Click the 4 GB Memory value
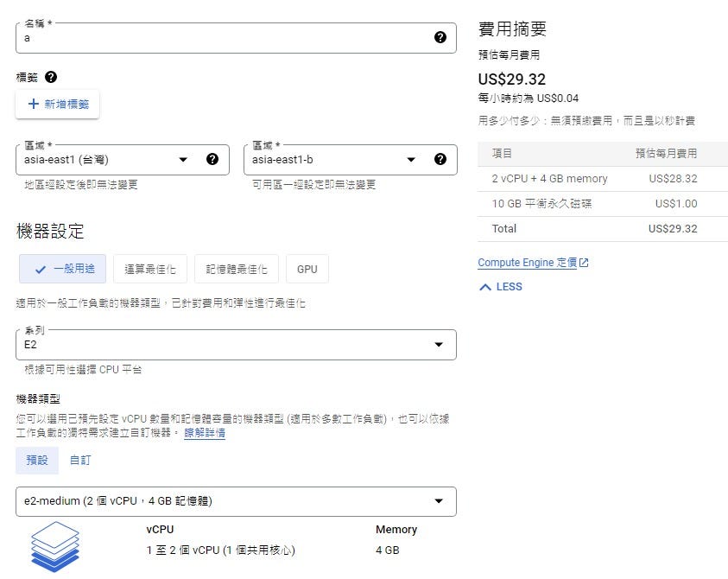The width and height of the screenshot is (728, 579). point(388,550)
